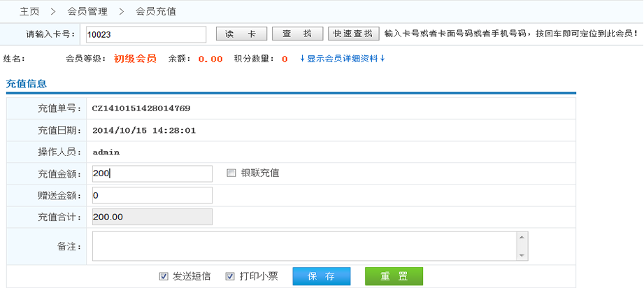Expand 显示会员详细资料 member details
Image resolution: width=644 pixels, height=293 pixels.
(343, 59)
